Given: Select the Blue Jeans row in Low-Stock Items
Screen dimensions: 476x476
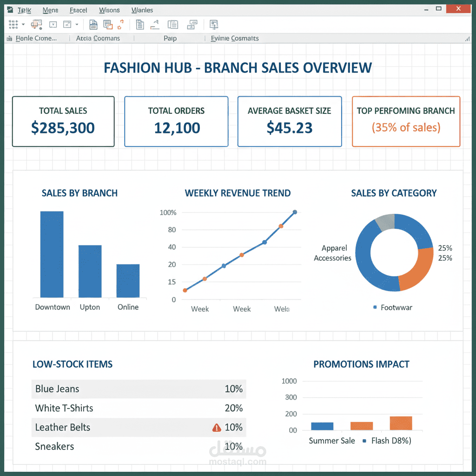Looking at the screenshot, I should click(x=139, y=389).
